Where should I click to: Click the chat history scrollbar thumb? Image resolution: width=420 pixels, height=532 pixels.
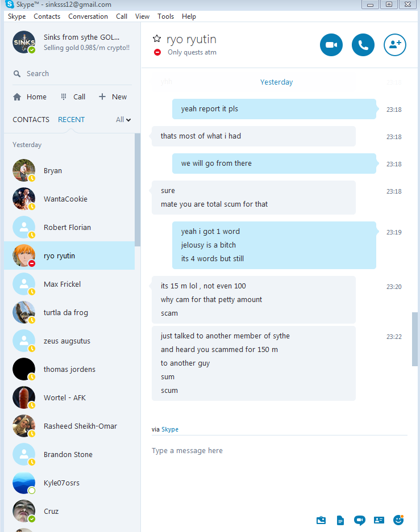point(414,340)
